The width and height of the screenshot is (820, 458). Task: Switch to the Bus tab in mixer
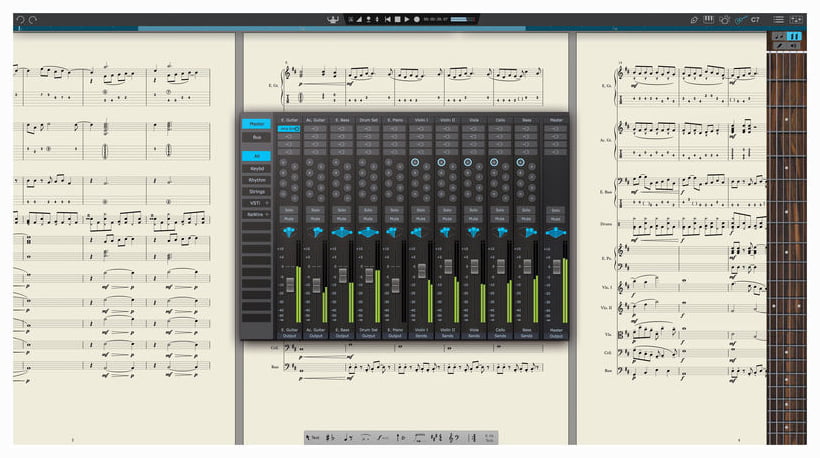coord(257,136)
